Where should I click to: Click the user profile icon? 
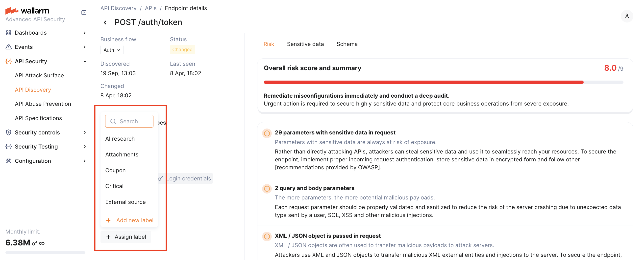click(x=627, y=16)
